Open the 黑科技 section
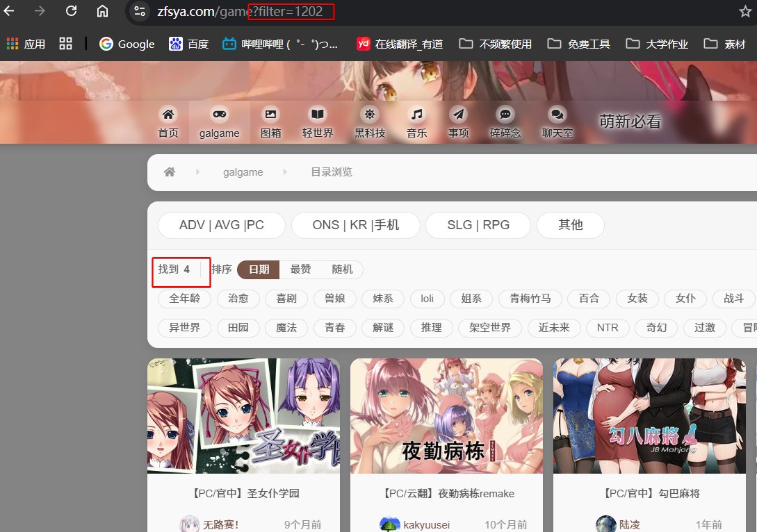Viewport: 757px width, 532px height. [x=369, y=122]
